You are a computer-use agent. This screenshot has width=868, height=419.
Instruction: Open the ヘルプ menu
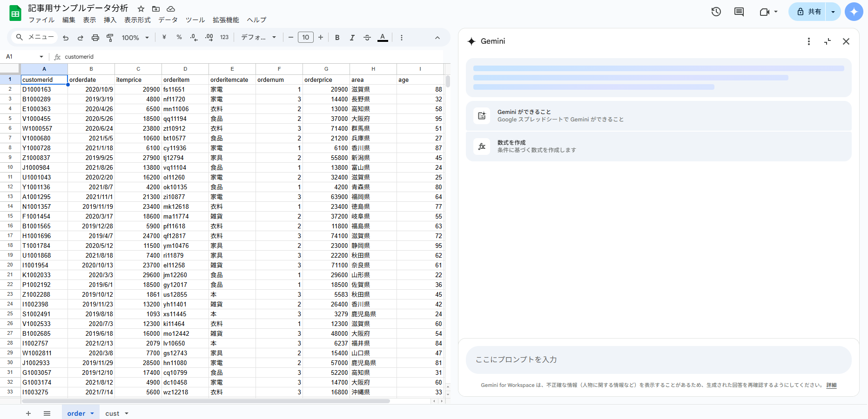[256, 20]
